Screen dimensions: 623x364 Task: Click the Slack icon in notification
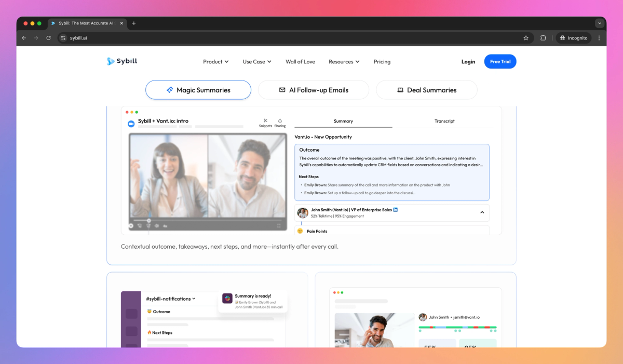click(227, 299)
